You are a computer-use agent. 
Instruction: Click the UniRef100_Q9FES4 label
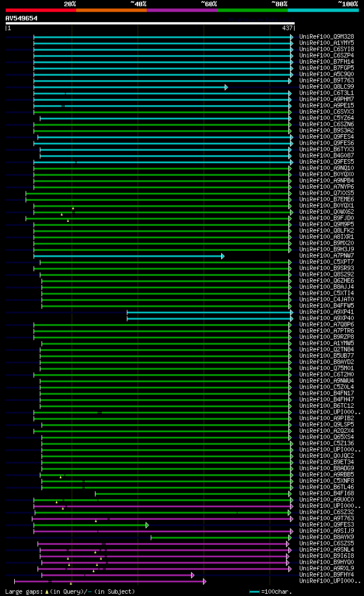tap(326, 137)
